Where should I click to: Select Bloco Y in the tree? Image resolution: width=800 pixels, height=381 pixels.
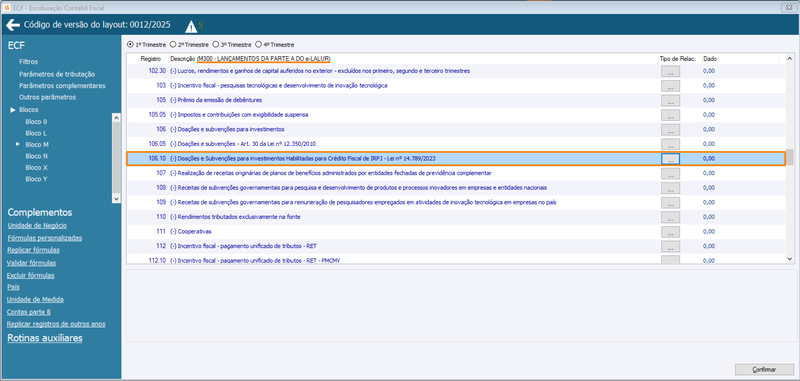click(36, 179)
